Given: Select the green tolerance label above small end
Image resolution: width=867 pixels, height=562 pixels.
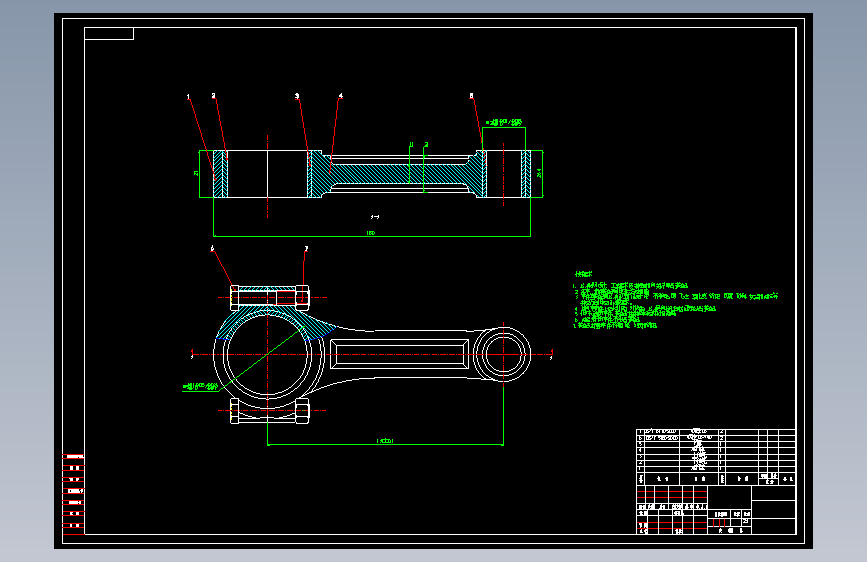Looking at the screenshot, I should click(504, 122).
